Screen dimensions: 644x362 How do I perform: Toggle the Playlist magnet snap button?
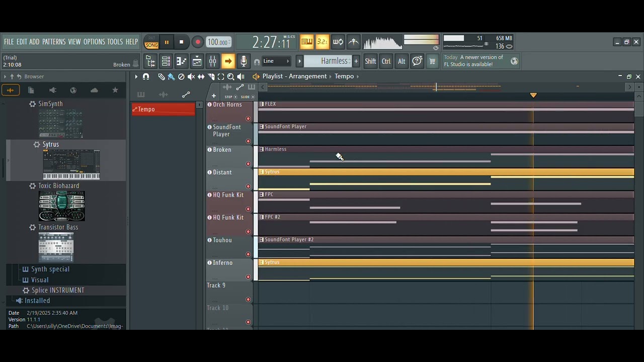click(x=146, y=76)
